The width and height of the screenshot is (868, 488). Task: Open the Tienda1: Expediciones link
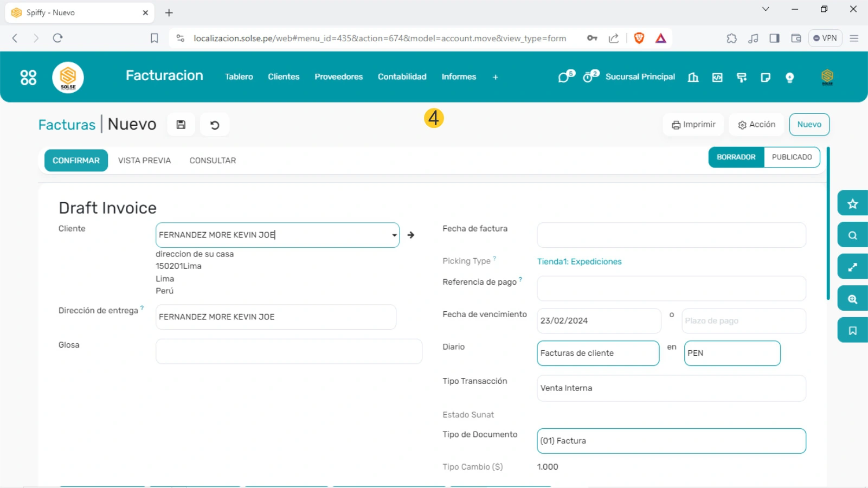pyautogui.click(x=579, y=261)
